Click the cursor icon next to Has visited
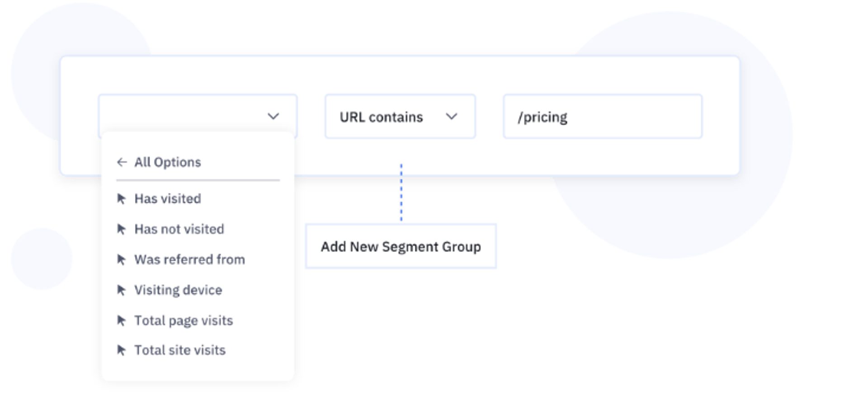Image resolution: width=868 pixels, height=404 pixels. click(x=121, y=199)
